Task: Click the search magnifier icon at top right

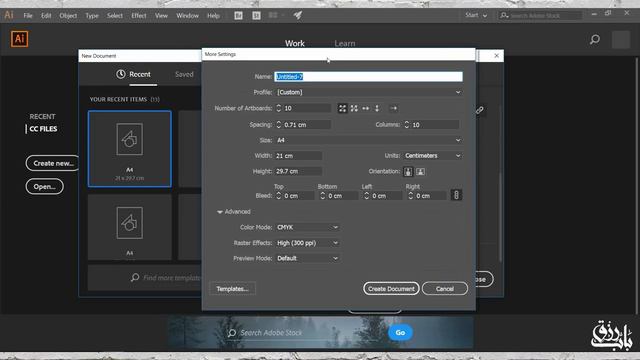Action: (595, 40)
